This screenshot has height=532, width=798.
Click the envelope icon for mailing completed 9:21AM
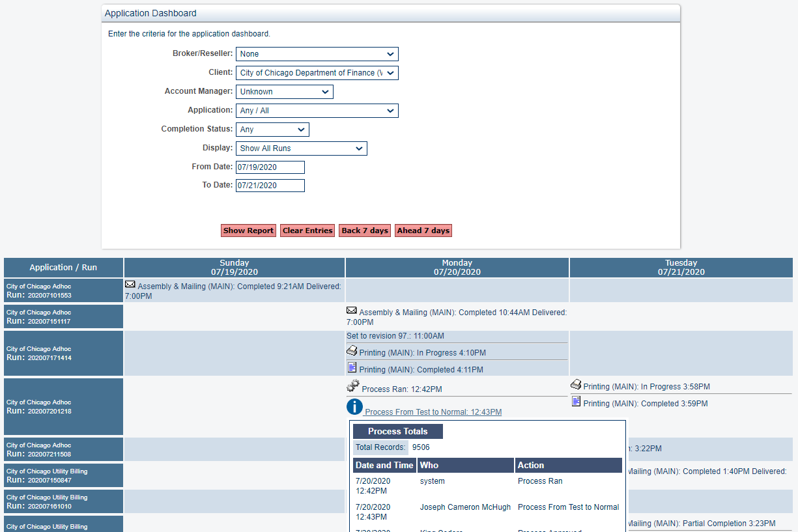click(x=130, y=285)
